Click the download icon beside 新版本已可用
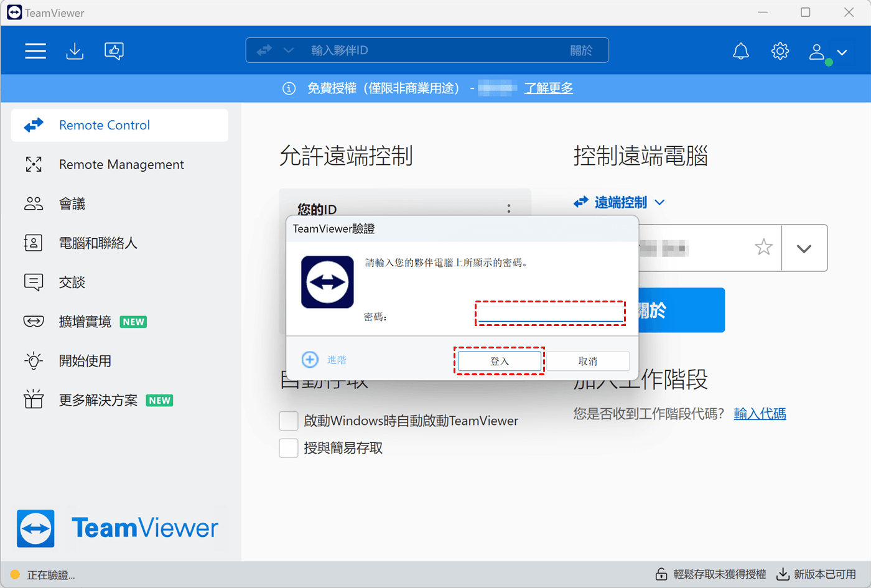The image size is (871, 588). (x=783, y=574)
